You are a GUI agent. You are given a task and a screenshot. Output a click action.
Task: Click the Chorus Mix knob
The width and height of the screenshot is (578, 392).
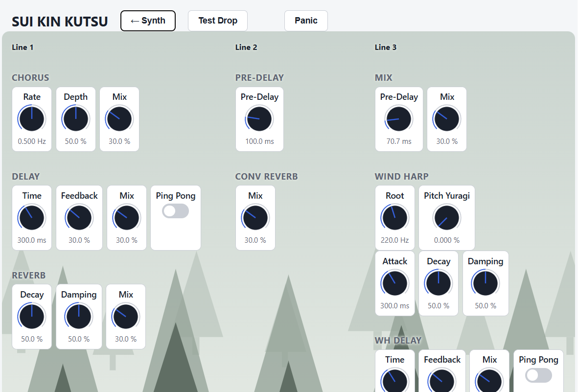(119, 119)
